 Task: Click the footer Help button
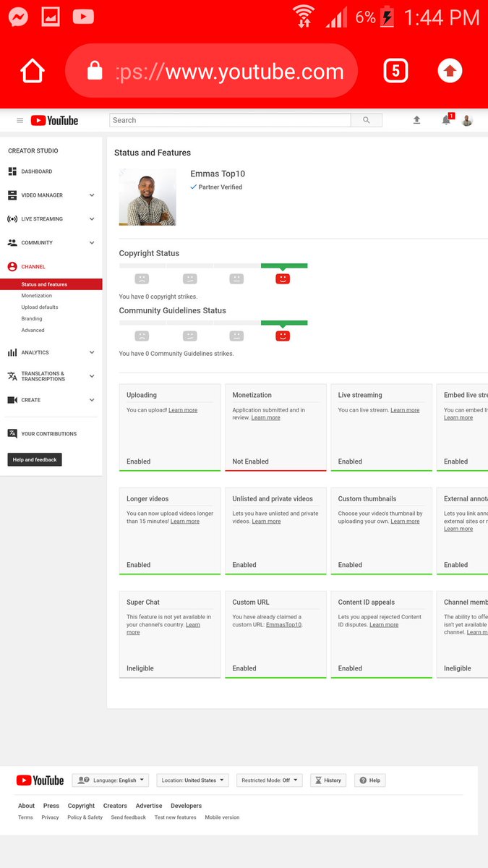(369, 780)
